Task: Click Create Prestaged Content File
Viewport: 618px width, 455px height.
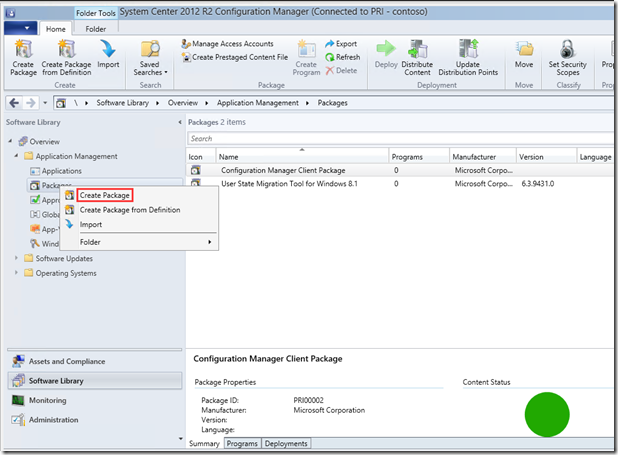Action: 235,57
